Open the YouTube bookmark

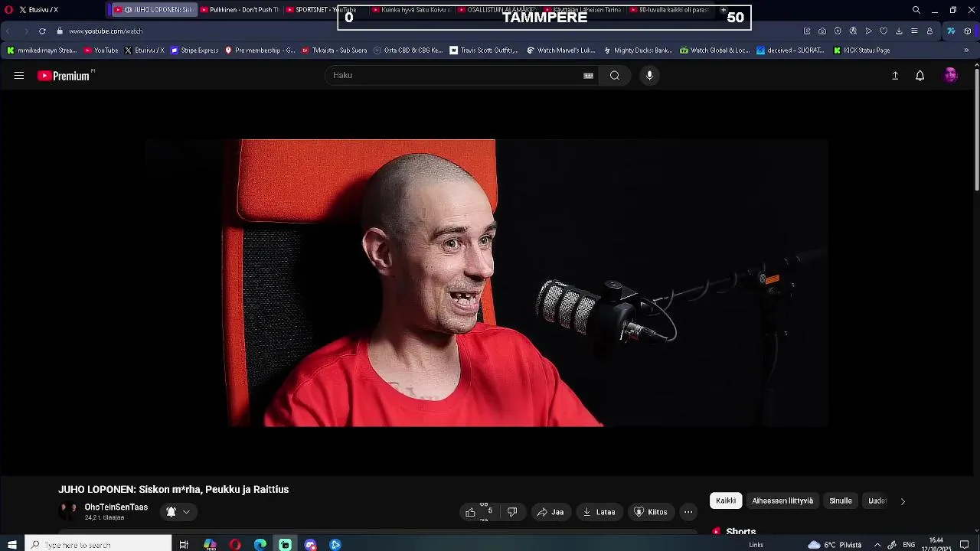click(x=101, y=51)
